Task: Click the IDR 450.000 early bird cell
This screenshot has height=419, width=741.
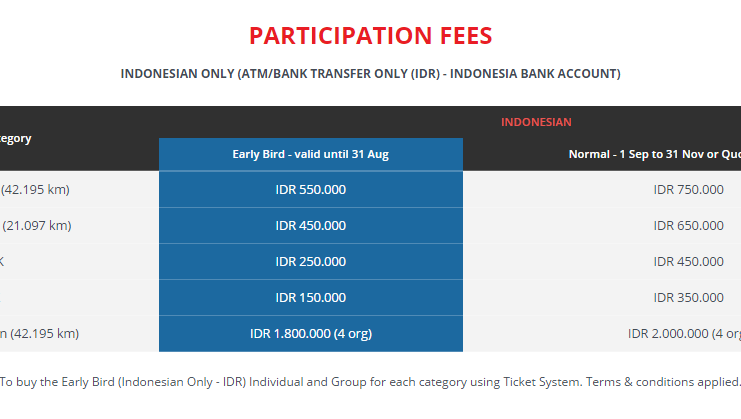Action: 310,225
